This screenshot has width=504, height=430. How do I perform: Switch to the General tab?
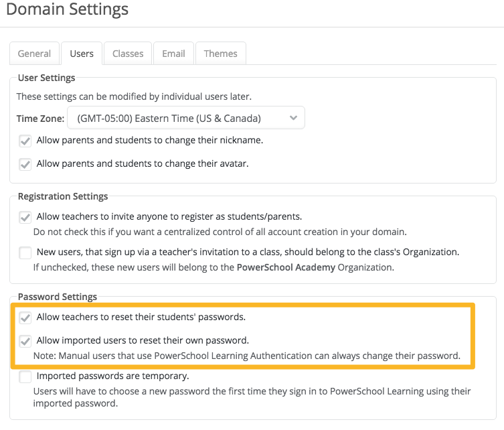(x=34, y=54)
